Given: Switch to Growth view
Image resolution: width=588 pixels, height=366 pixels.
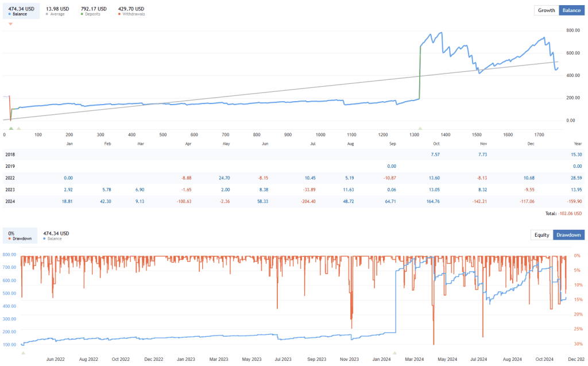Looking at the screenshot, I should pos(546,10).
